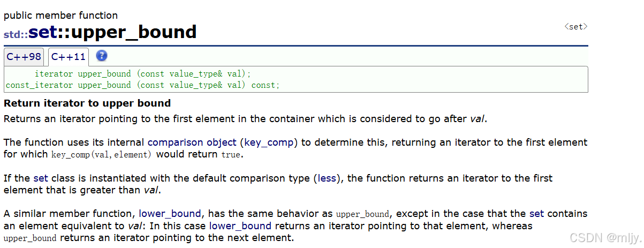
Task: Click "Return iterator to upper bound" heading
Action: (87, 103)
